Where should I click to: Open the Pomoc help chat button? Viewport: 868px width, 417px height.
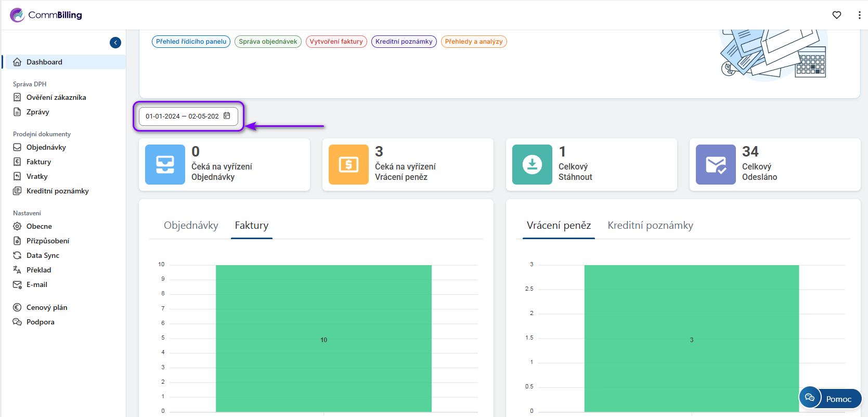(831, 399)
